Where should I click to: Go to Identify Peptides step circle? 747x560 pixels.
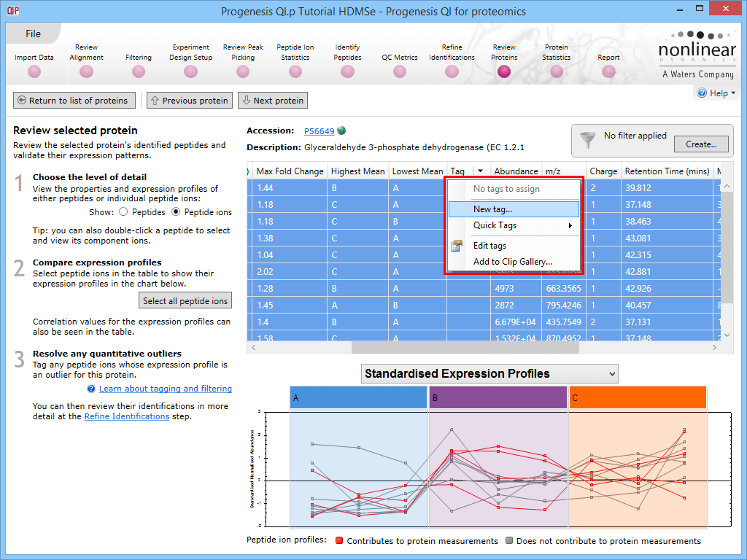click(347, 72)
